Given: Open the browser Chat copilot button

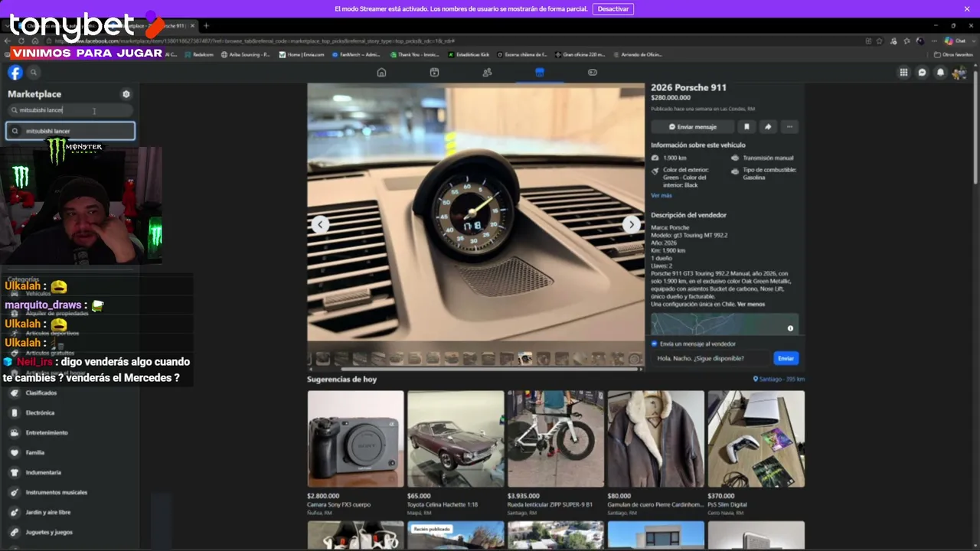Looking at the screenshot, I should 955,41.
